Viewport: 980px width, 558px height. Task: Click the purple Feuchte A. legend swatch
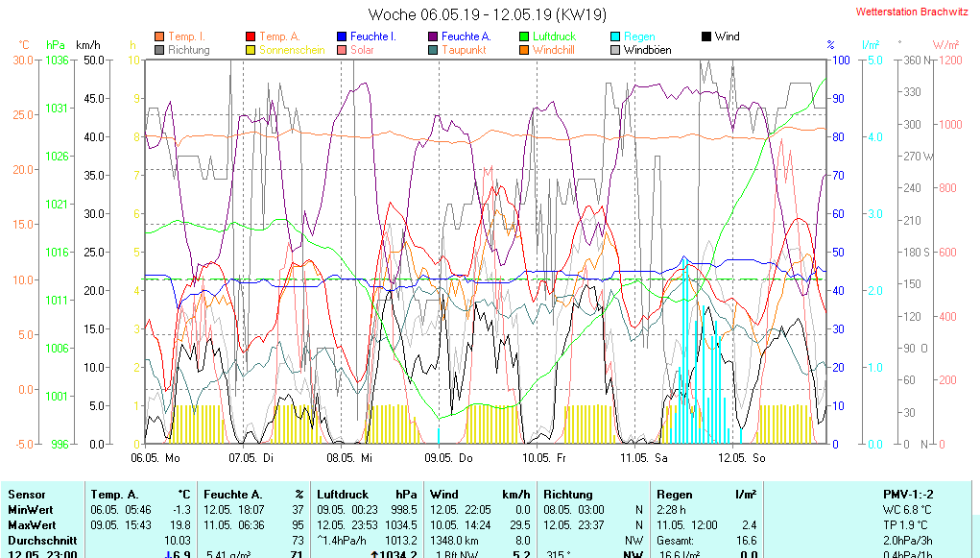click(433, 36)
